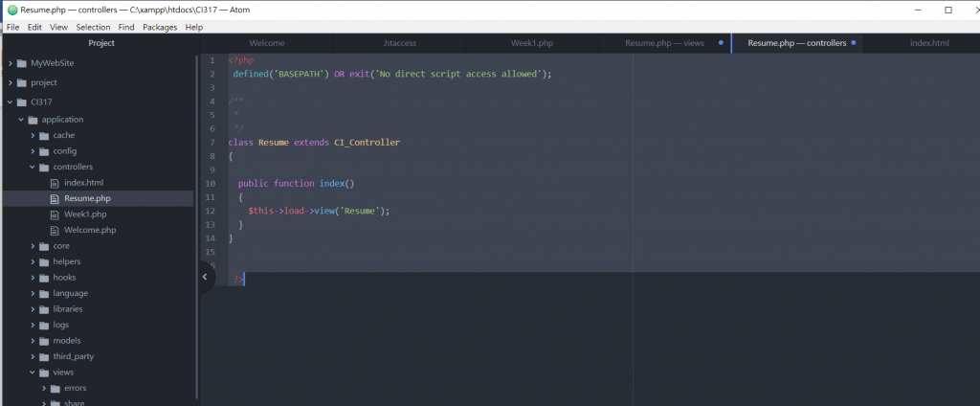This screenshot has height=406, width=980.
Task: Click the config folder icon
Action: pyautogui.click(x=44, y=150)
